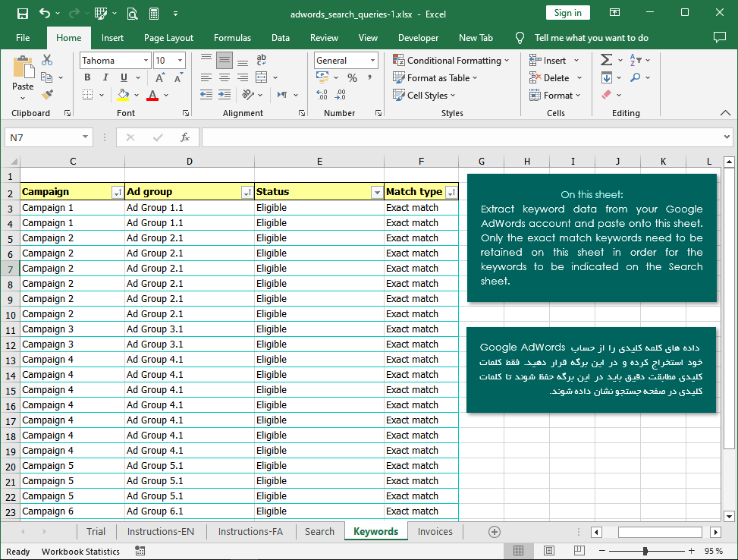Toggle Wrap Text
The height and width of the screenshot is (560, 738).
[261, 60]
